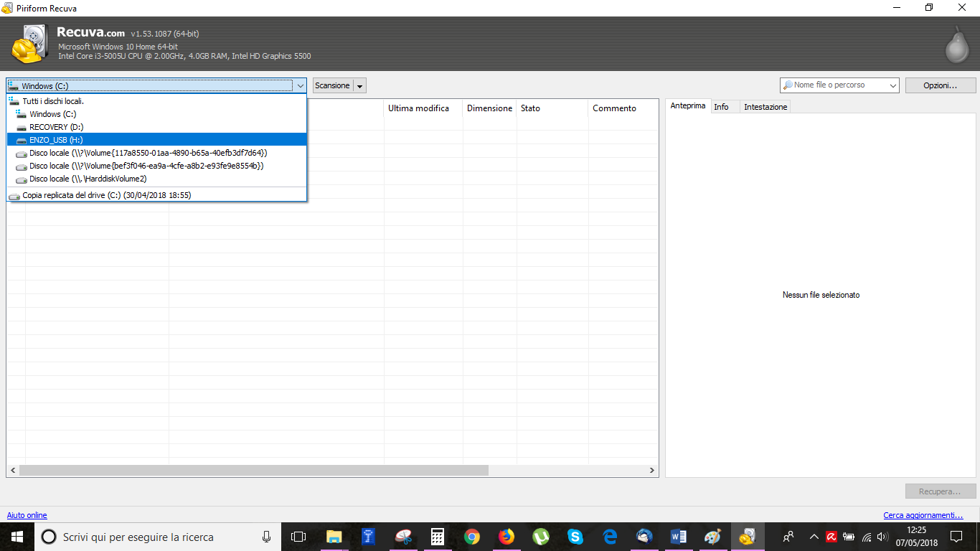Click the Scansione button

(x=333, y=85)
